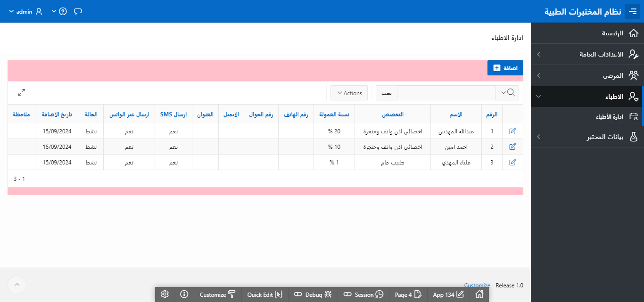Sort by نسبة العمولة column header
Image resolution: width=644 pixels, height=302 pixels.
334,114
